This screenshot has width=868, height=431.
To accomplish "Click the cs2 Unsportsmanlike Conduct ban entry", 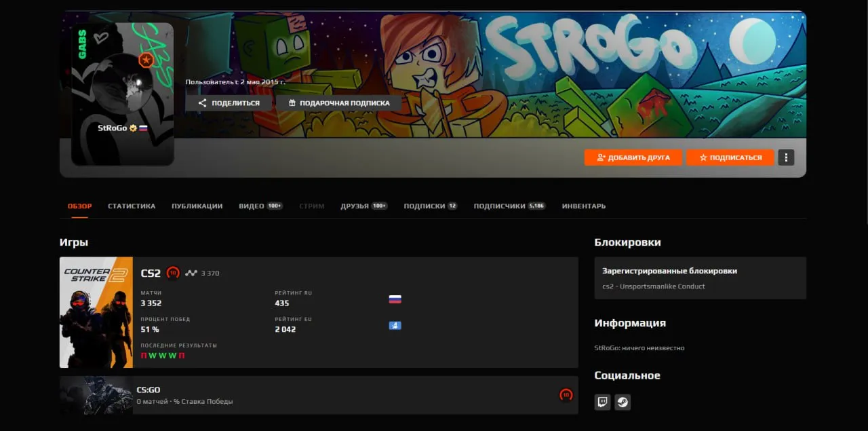I will 654,286.
